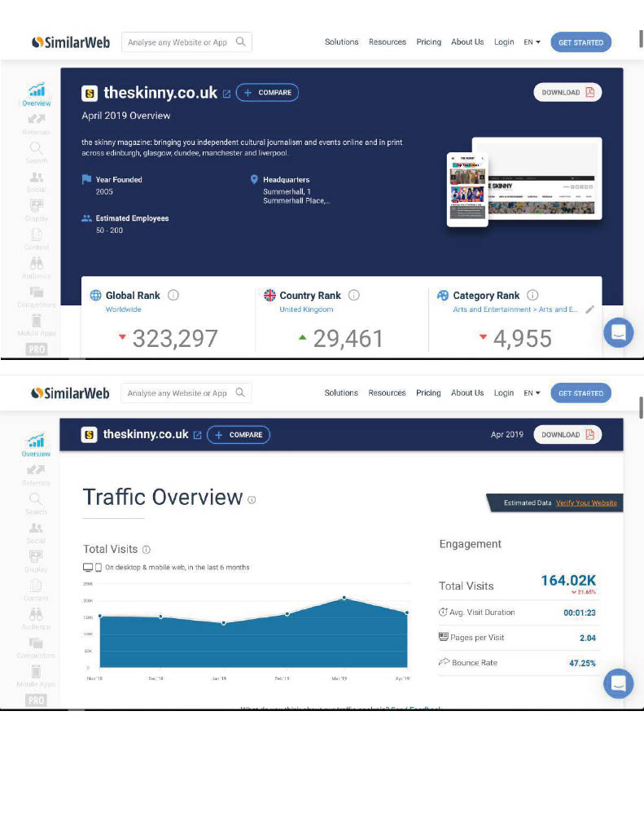Click the Mar'19 peak point on chart
The width and height of the screenshot is (644, 834).
tap(344, 598)
